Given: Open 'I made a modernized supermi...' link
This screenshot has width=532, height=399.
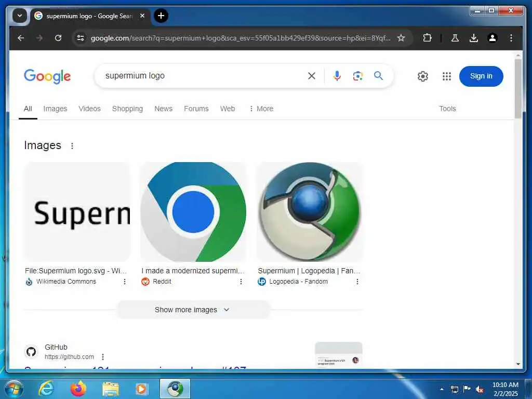Looking at the screenshot, I should [x=193, y=271].
